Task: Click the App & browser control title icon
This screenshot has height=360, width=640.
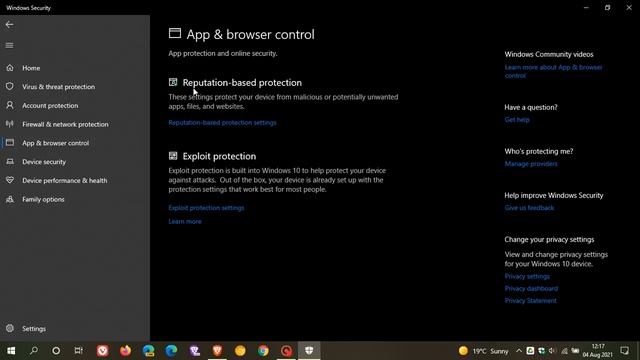Action: point(175,33)
